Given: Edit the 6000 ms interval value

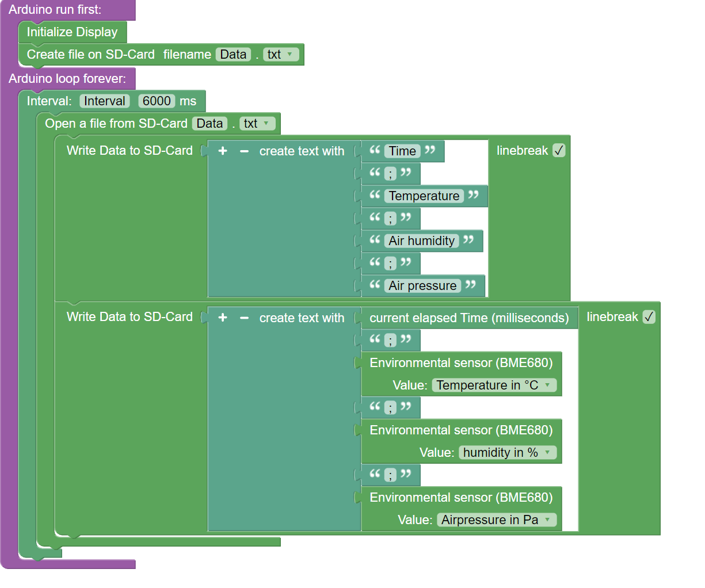Looking at the screenshot, I should (x=157, y=101).
